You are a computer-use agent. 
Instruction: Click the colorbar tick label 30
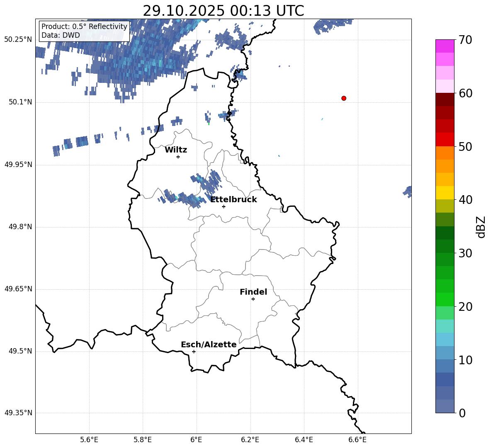(465, 253)
